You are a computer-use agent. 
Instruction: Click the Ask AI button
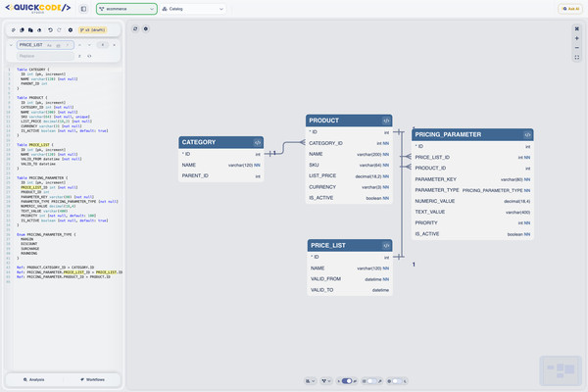(570, 9)
